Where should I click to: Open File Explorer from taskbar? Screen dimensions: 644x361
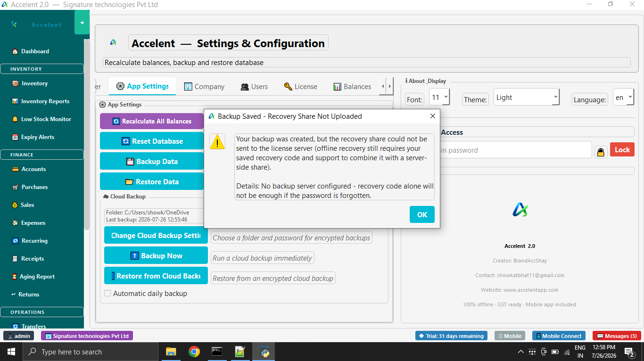click(171, 352)
